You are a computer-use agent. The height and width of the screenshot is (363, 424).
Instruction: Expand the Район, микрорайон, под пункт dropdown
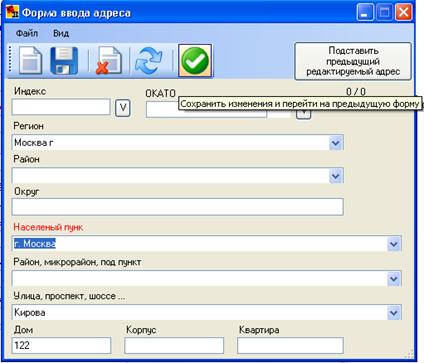(394, 278)
